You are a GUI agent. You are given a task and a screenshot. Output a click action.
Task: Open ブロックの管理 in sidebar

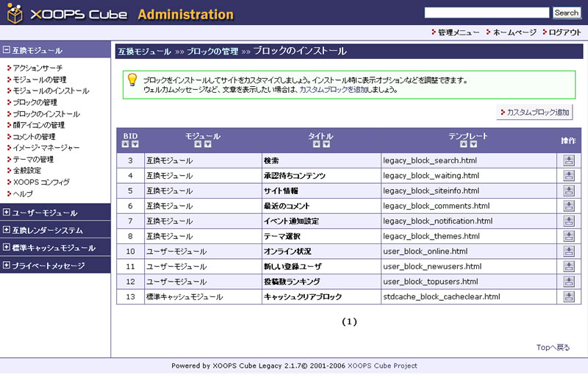(x=35, y=102)
